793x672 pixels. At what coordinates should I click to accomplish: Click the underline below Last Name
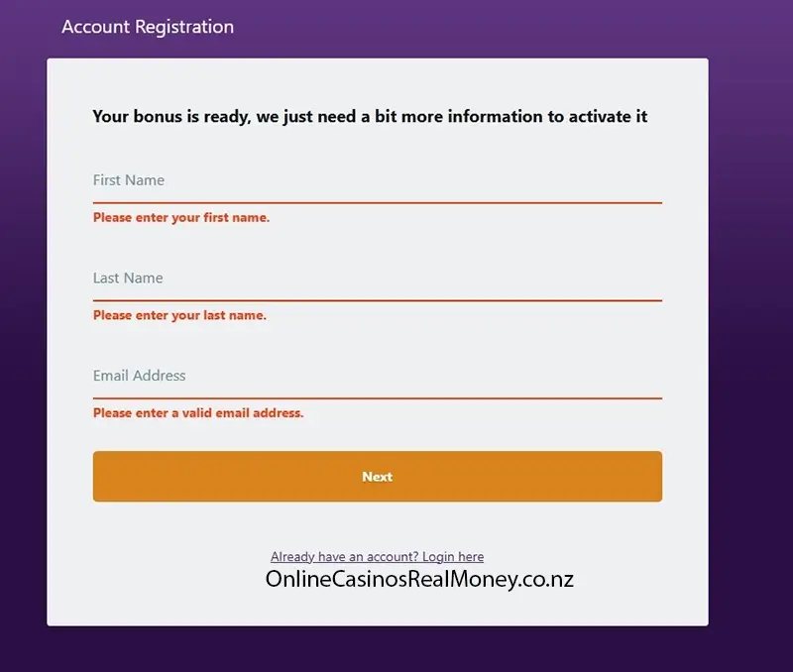tap(377, 297)
